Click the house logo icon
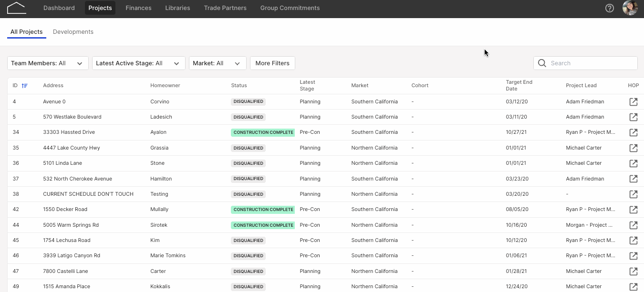The width and height of the screenshot is (644, 292). click(17, 8)
